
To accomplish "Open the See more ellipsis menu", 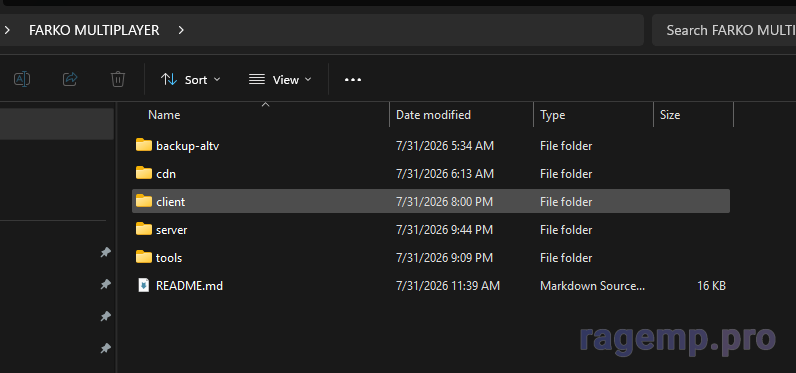I will click(353, 80).
